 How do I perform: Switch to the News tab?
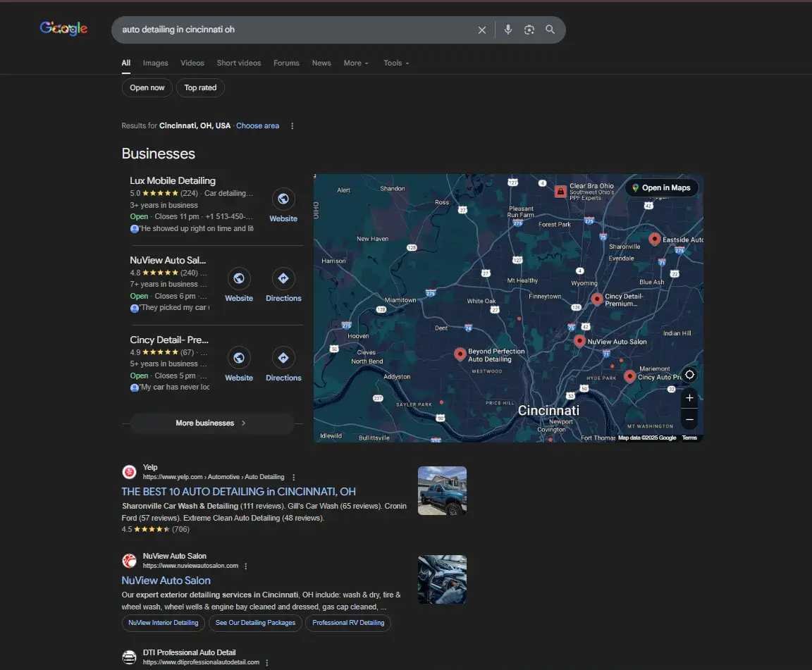tap(321, 63)
